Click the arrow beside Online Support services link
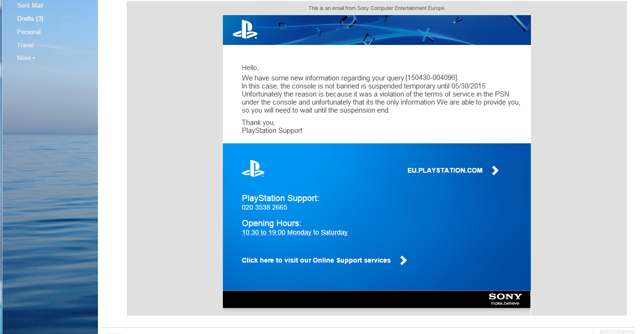 [403, 260]
